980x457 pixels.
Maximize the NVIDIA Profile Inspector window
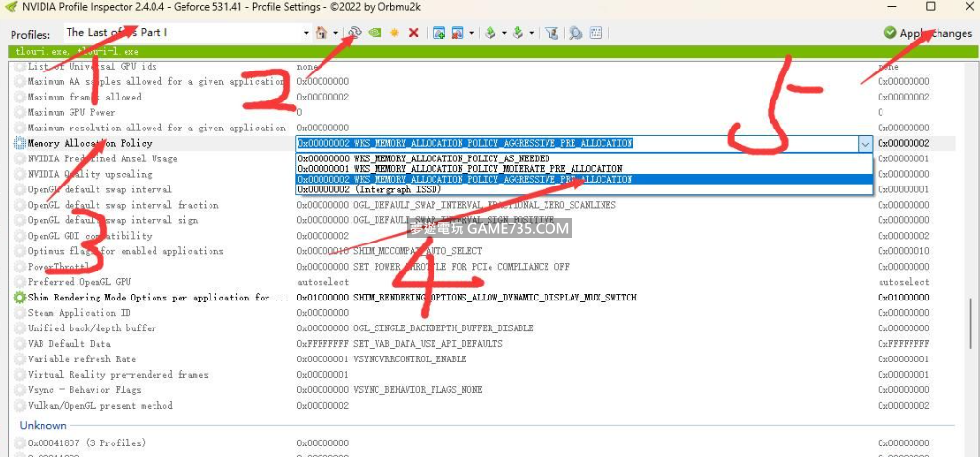click(931, 6)
